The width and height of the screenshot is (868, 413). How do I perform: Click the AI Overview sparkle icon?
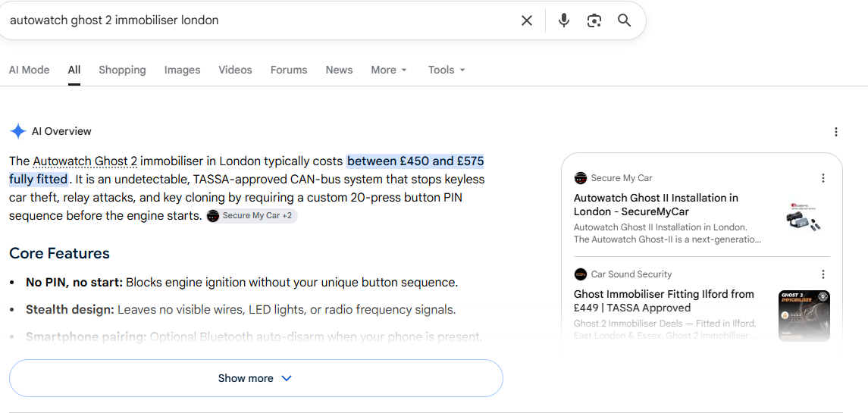click(x=17, y=131)
